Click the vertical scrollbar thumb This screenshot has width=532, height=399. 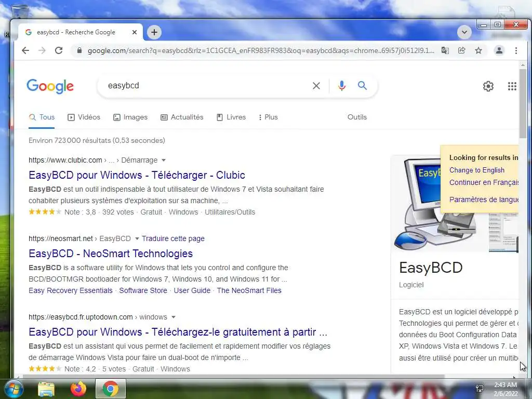click(x=523, y=103)
